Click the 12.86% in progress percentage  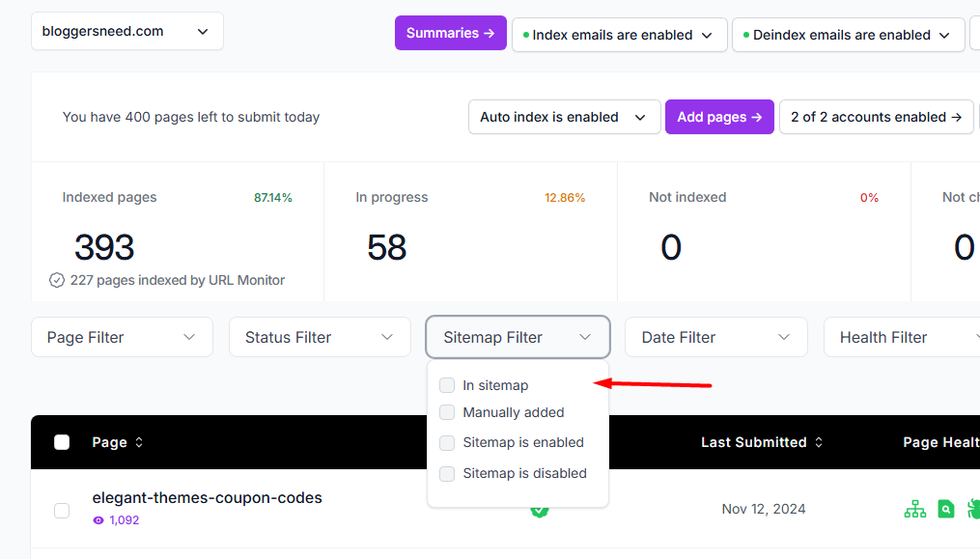point(565,198)
